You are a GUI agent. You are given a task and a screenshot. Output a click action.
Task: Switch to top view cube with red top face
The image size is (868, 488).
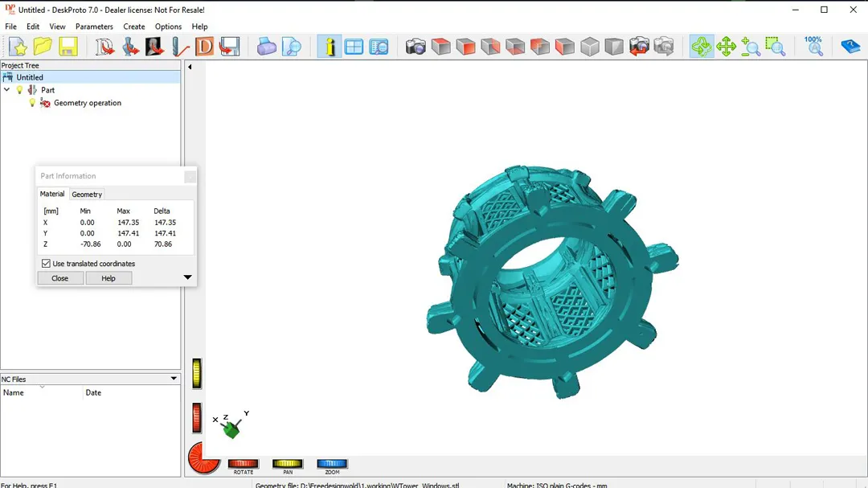(x=441, y=47)
